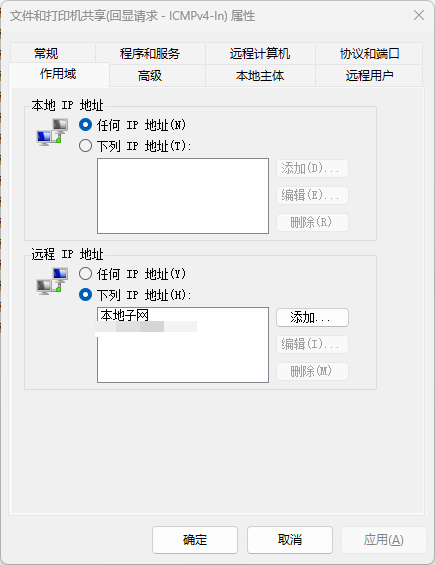This screenshot has height=565, width=435.
Task: Click the remote IP address network icon
Action: pos(52,281)
